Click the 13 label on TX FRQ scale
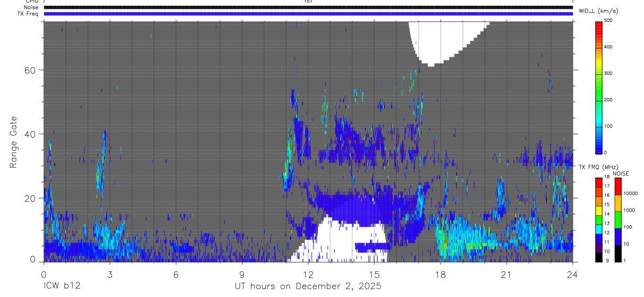The width and height of the screenshot is (644, 297). [607, 223]
